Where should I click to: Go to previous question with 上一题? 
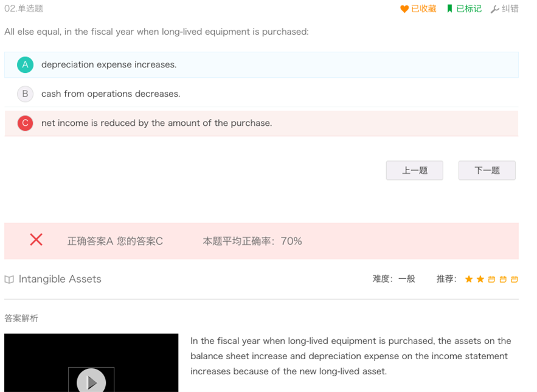(x=414, y=170)
